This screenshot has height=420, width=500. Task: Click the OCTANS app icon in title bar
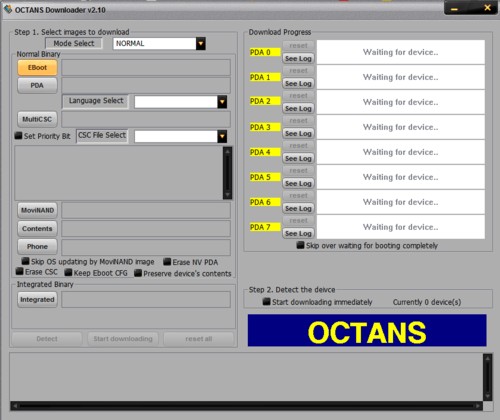pos(8,10)
